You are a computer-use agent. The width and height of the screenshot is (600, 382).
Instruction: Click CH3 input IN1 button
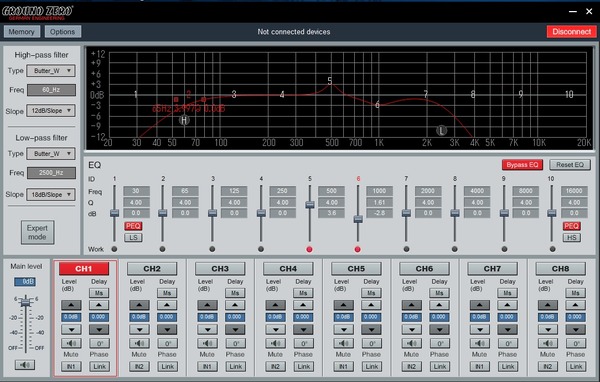[x=207, y=366]
